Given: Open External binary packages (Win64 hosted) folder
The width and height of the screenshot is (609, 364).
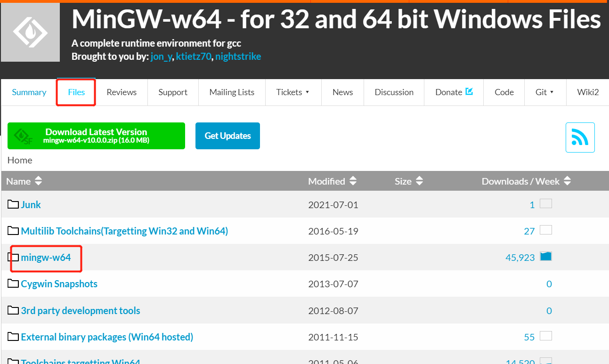Looking at the screenshot, I should coord(107,337).
